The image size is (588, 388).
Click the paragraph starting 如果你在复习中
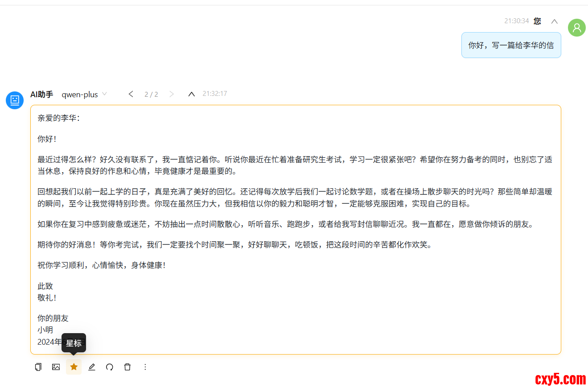point(286,224)
